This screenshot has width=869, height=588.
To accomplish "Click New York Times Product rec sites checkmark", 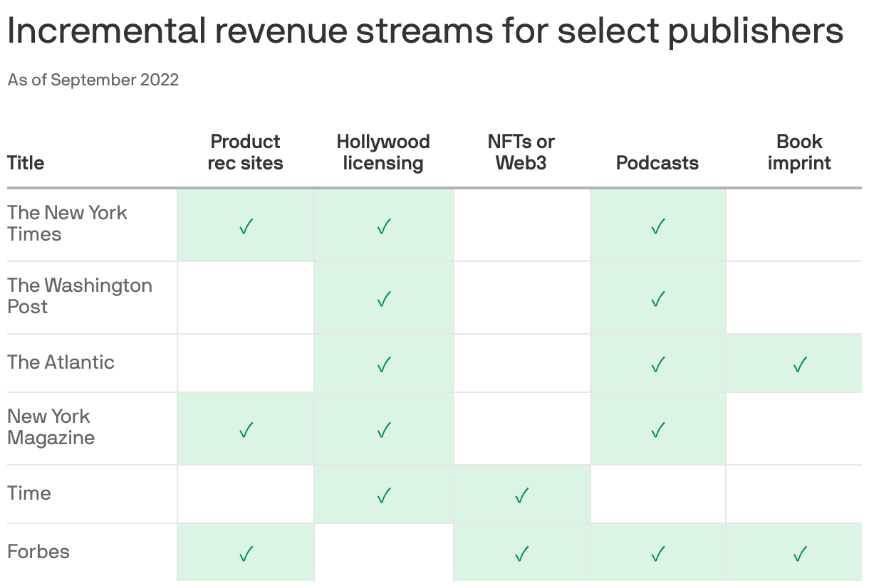I will (x=246, y=227).
